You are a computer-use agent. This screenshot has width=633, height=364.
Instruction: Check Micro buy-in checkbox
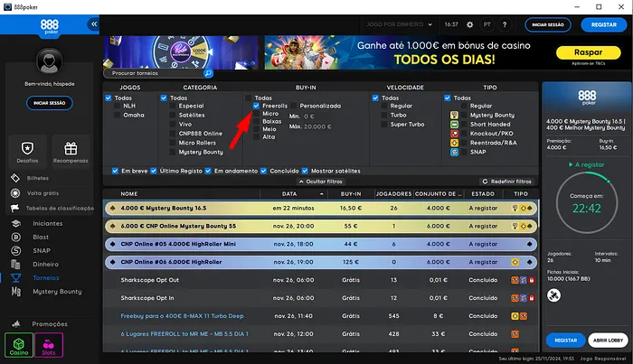tap(256, 114)
